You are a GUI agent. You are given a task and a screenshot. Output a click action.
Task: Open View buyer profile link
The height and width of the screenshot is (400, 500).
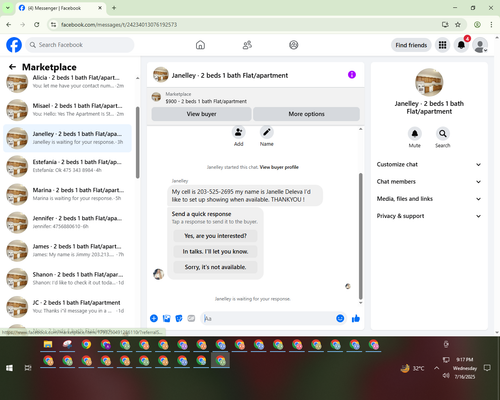[x=279, y=167]
